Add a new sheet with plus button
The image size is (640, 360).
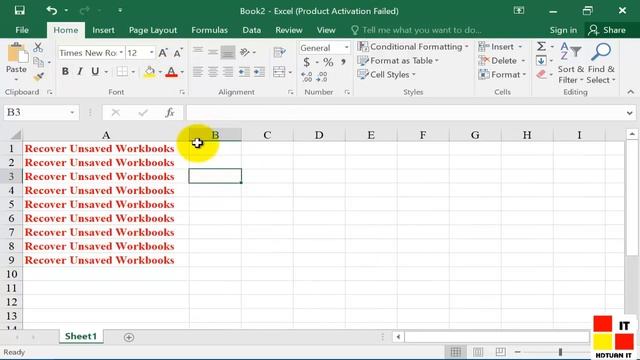tap(129, 337)
